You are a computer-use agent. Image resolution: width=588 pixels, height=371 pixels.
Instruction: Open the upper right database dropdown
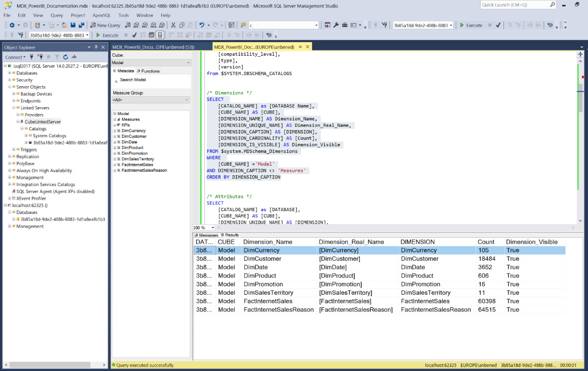click(x=451, y=25)
